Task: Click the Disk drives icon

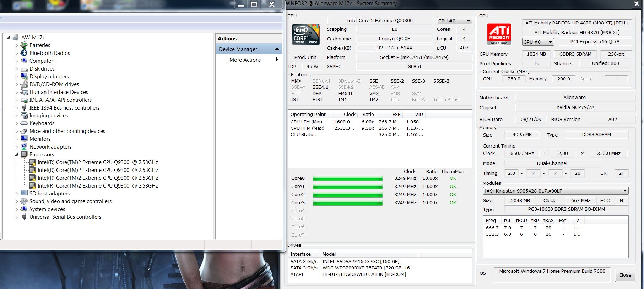Action: (x=24, y=69)
